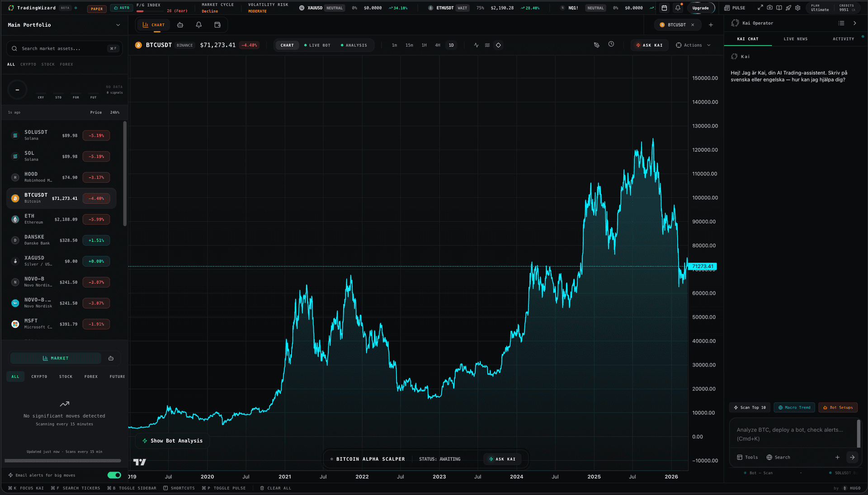Click the clock history icon above the chart

[x=611, y=44]
